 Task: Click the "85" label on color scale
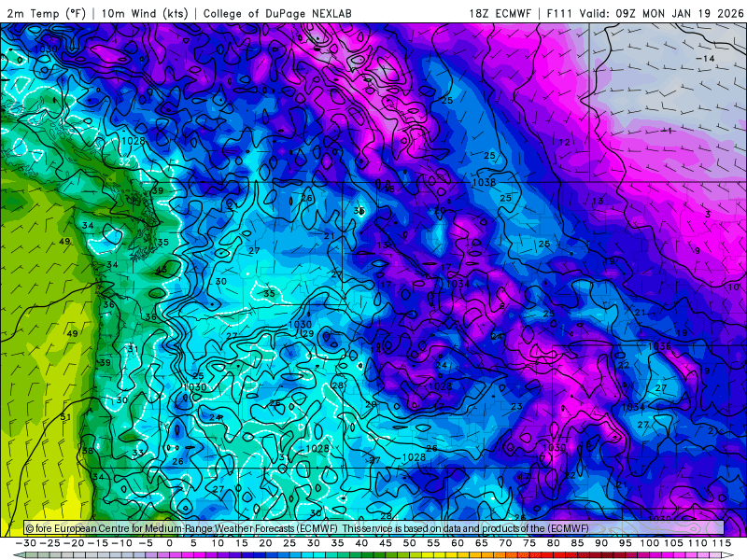point(577,543)
